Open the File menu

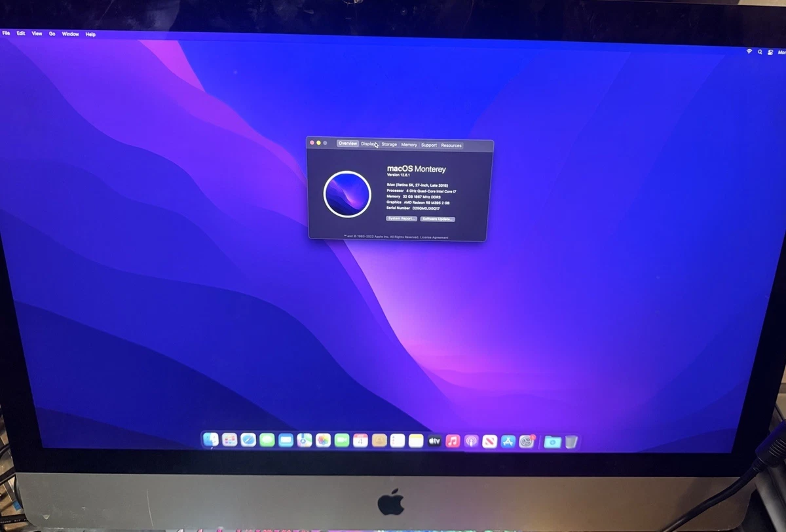(6, 33)
